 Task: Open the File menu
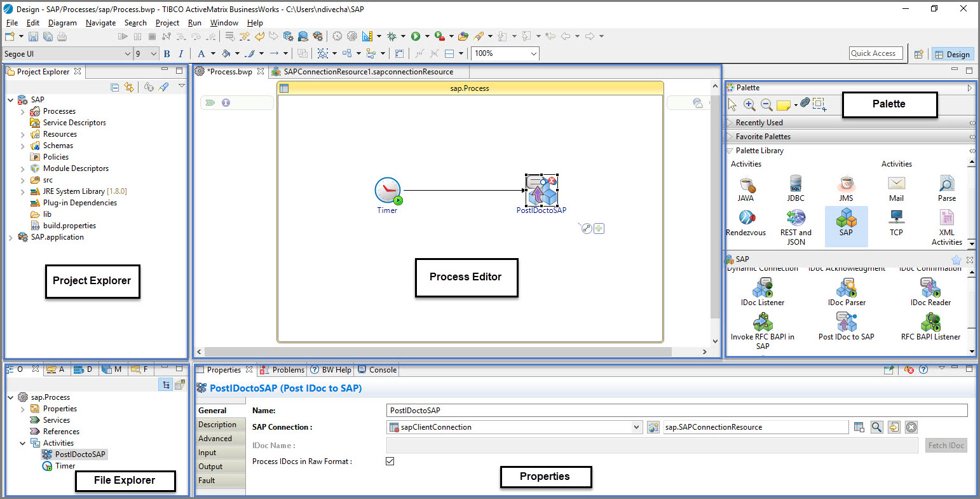pyautogui.click(x=12, y=22)
